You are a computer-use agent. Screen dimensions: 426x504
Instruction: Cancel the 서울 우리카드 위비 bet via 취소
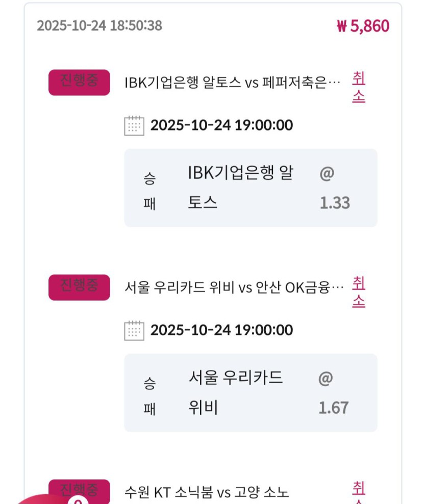(x=359, y=292)
